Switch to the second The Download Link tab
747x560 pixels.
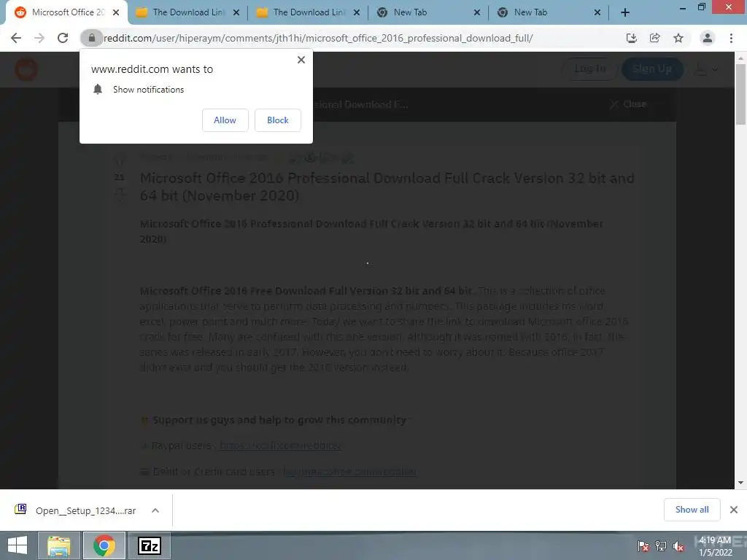309,12
